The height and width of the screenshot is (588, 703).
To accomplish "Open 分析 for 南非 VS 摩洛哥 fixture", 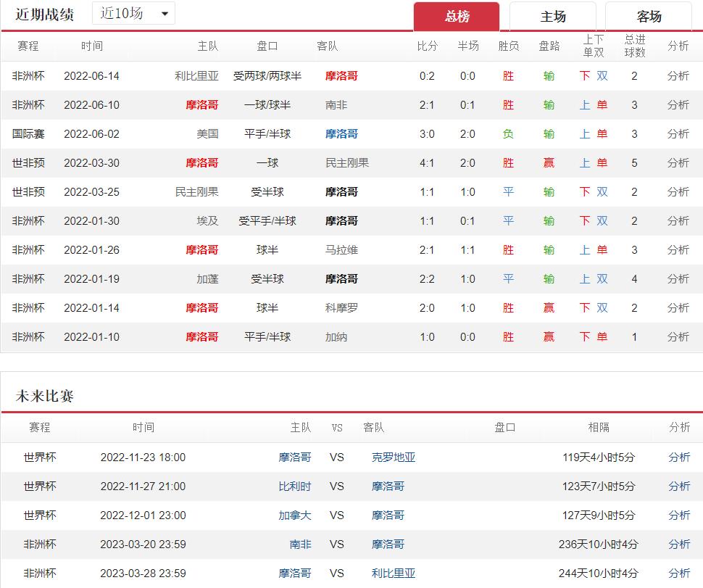I will coord(679,544).
